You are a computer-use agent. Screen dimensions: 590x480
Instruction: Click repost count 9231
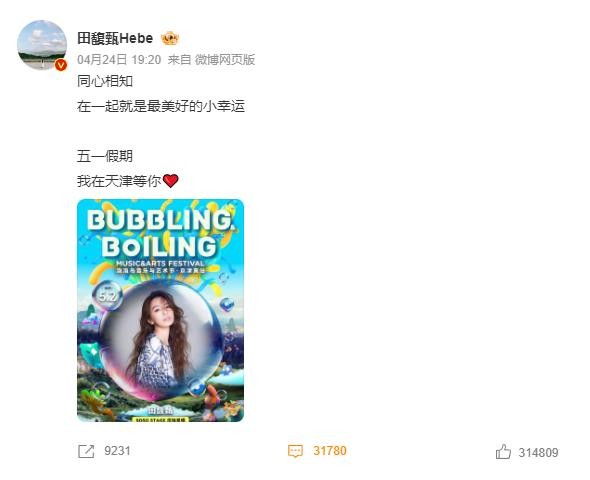click(x=117, y=451)
